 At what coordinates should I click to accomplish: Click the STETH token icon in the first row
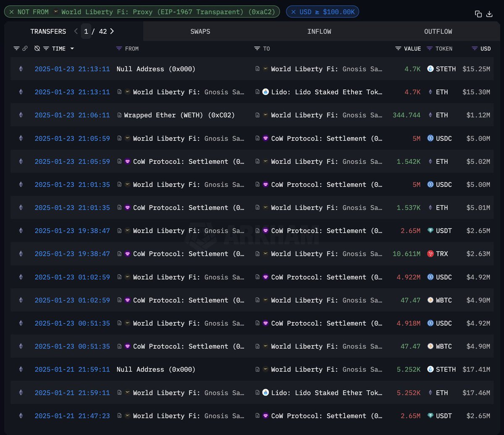(x=430, y=69)
